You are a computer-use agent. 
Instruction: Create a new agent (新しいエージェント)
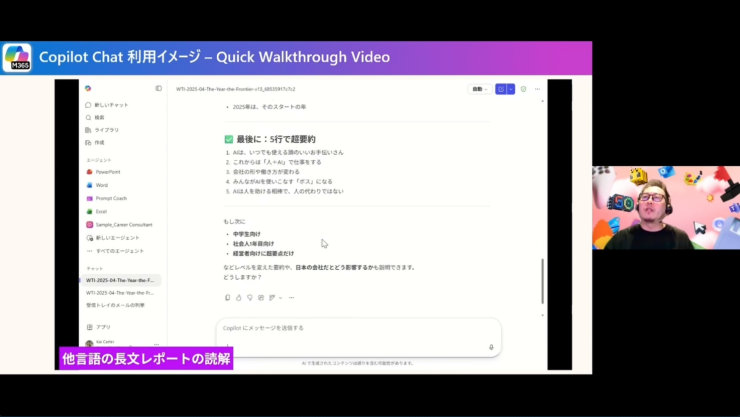pyautogui.click(x=113, y=238)
